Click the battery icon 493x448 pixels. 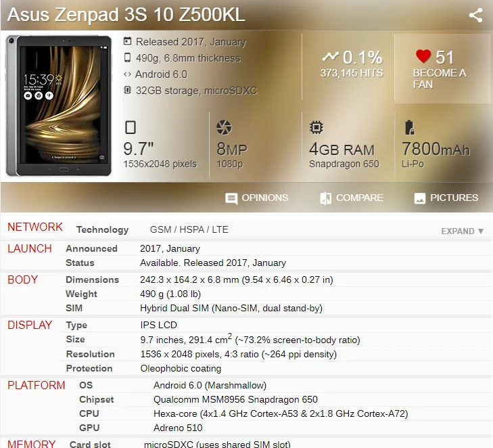409,127
